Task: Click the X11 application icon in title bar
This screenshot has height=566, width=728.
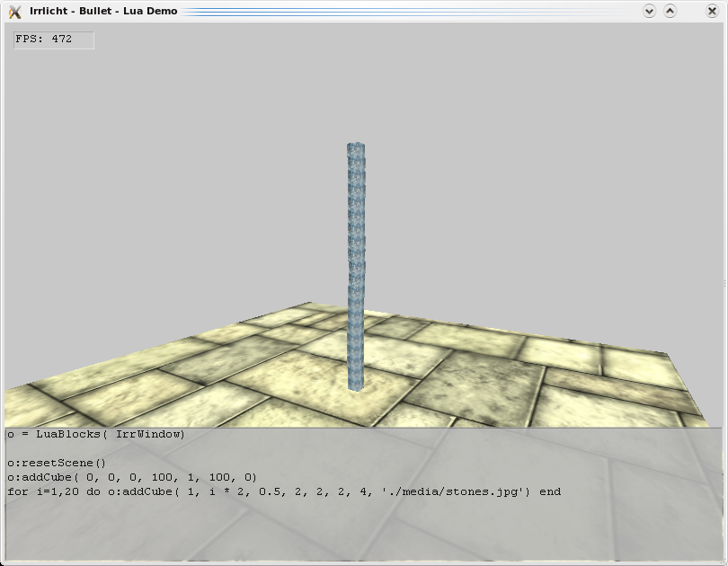Action: (x=15, y=11)
